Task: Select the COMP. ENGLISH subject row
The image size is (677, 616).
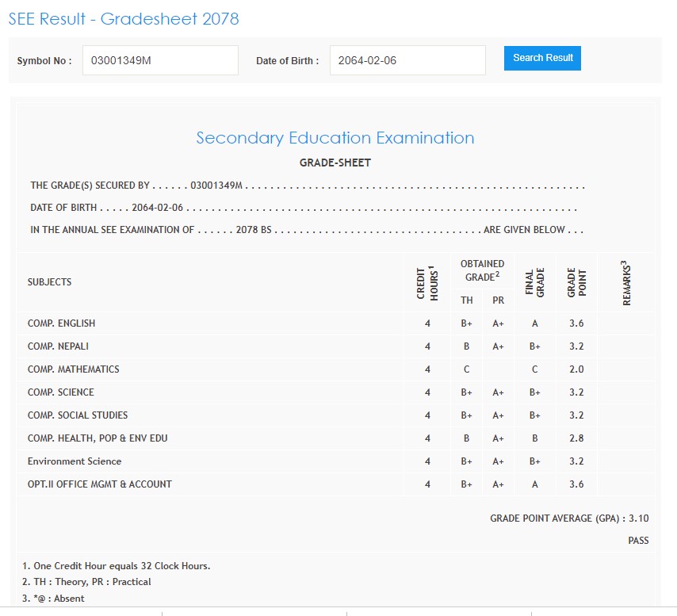Action: click(x=62, y=323)
